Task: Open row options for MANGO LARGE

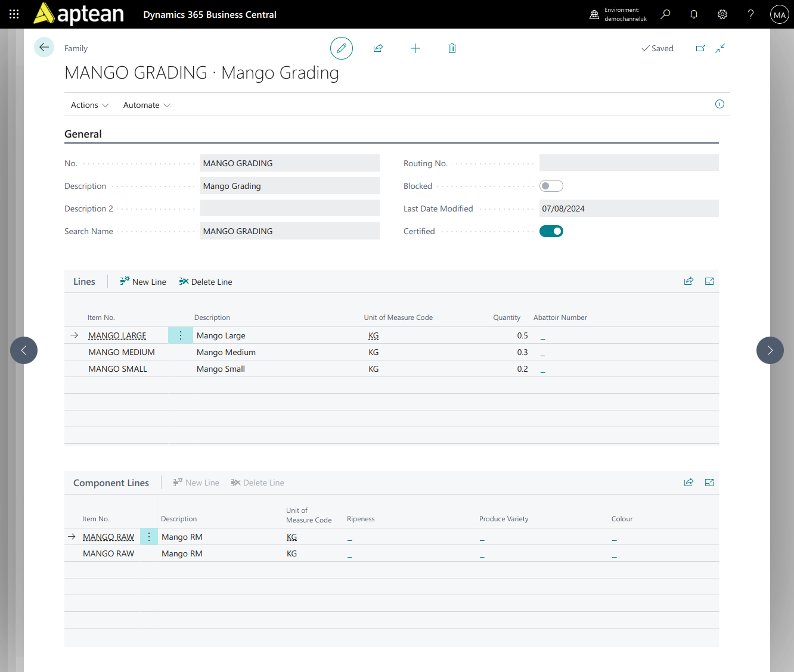Action: [x=181, y=335]
